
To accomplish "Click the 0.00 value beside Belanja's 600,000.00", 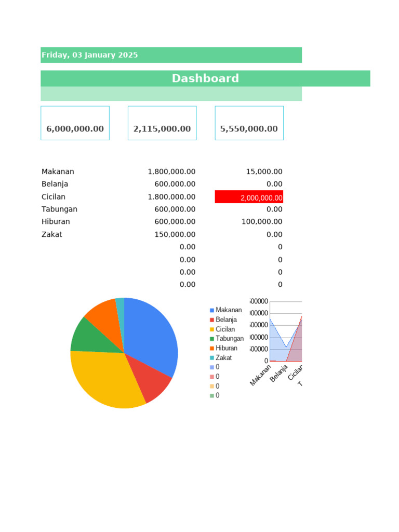I will point(274,184).
